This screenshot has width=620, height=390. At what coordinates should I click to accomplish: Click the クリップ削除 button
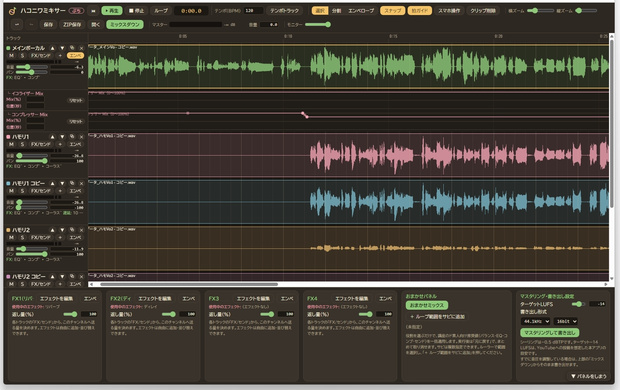(483, 11)
